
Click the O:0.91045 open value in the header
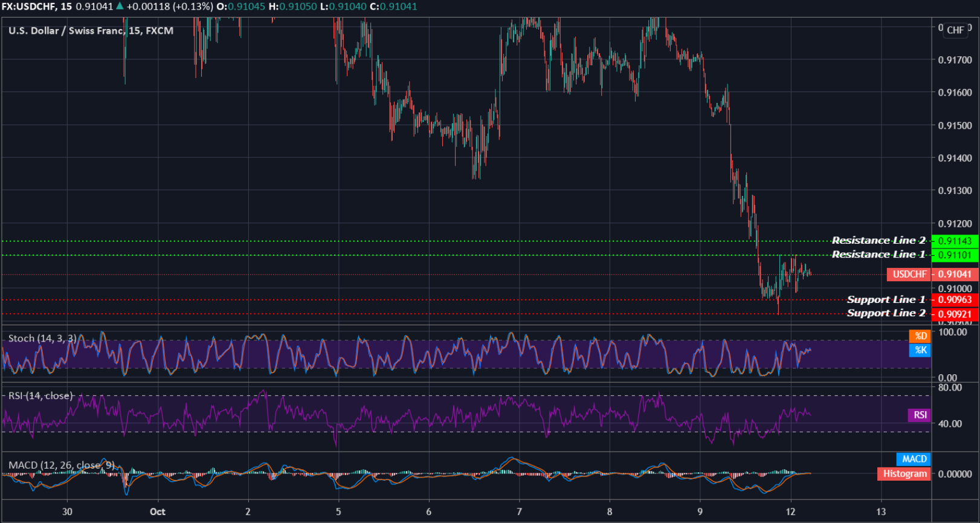(240, 7)
